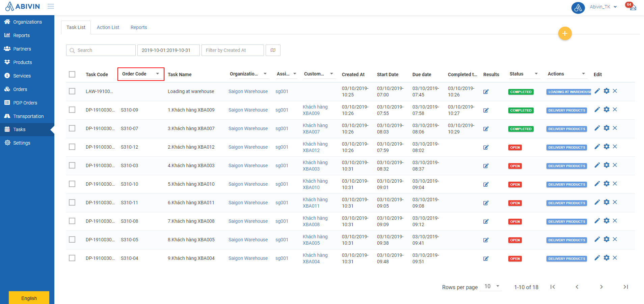Edit the S310-07 task with pencil
The height and width of the screenshot is (304, 644).
pos(597,128)
